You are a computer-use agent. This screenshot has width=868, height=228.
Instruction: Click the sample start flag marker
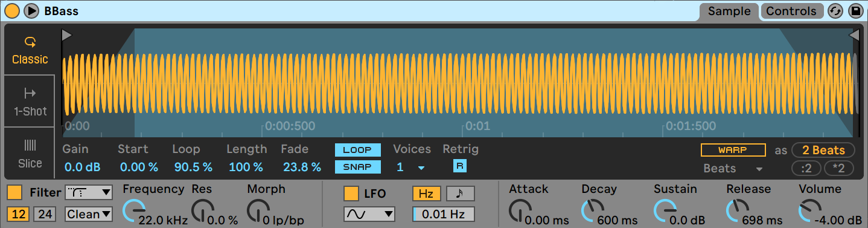point(66,36)
